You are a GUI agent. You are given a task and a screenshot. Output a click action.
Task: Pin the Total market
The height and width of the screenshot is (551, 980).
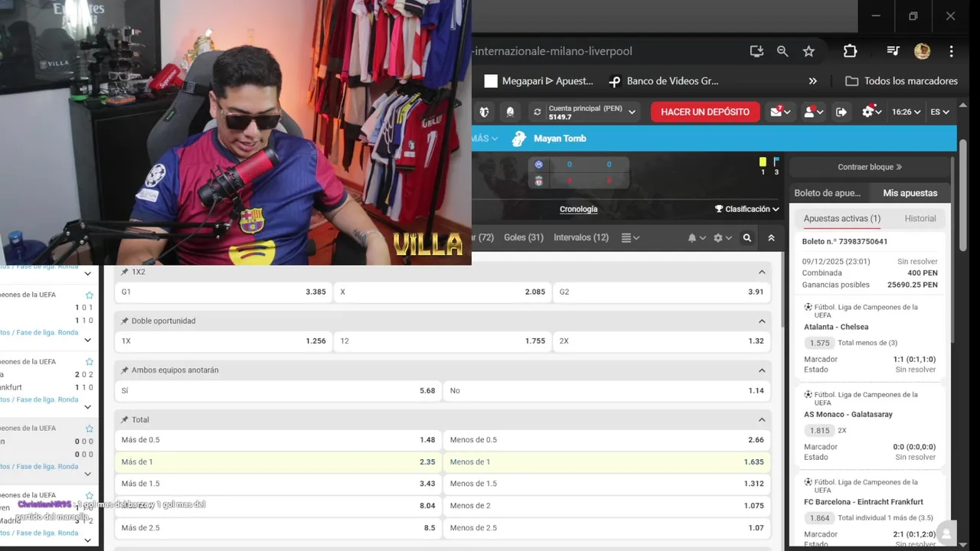[125, 420]
